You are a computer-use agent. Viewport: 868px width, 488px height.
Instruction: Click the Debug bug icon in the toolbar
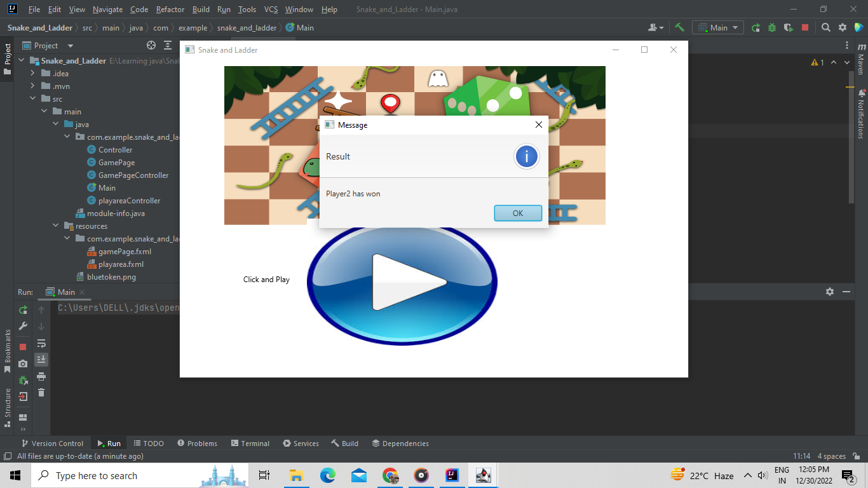[772, 27]
